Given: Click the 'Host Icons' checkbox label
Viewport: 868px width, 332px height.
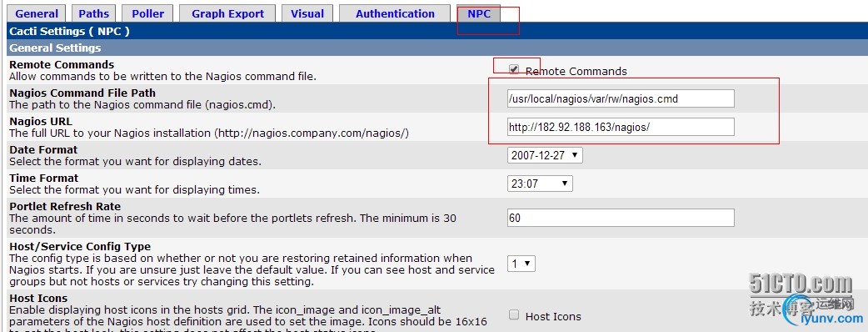Looking at the screenshot, I should (x=553, y=316).
